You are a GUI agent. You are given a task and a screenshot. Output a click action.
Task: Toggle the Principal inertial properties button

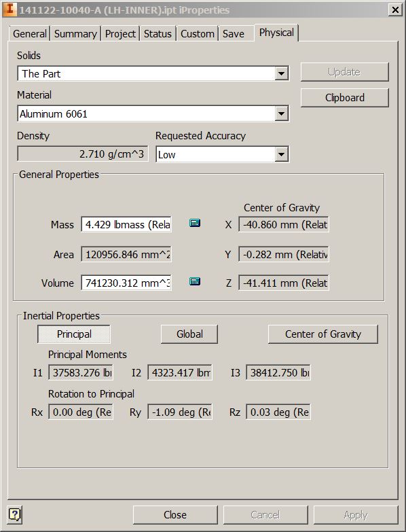coord(74,334)
